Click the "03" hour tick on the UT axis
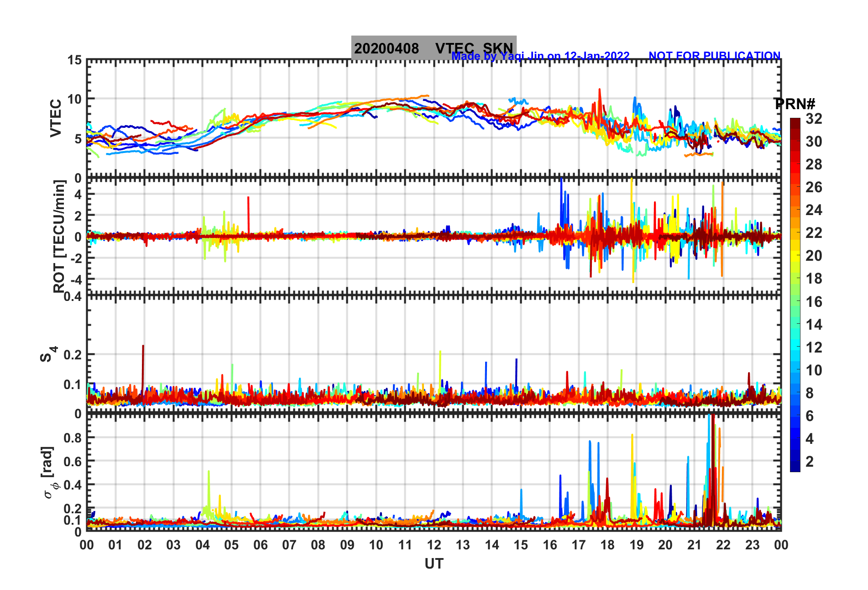Screen dimensions: 868x590 [173, 545]
